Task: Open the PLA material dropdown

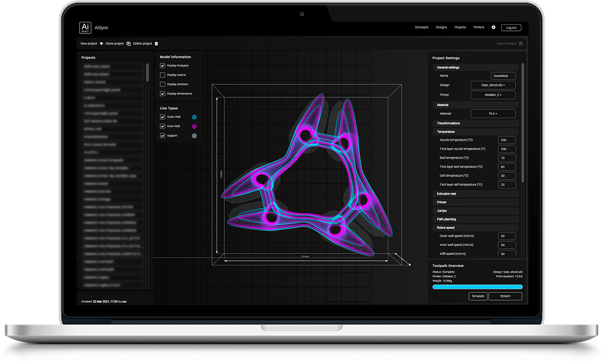Action: point(492,114)
